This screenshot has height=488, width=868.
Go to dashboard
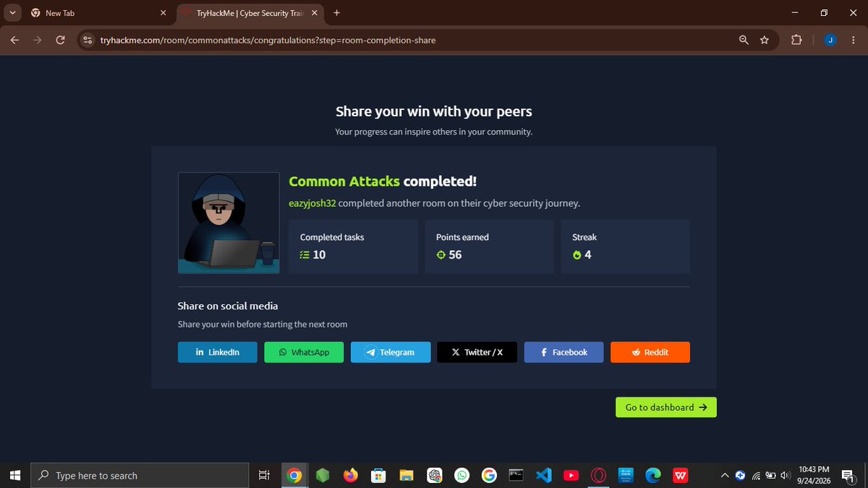[666, 407]
